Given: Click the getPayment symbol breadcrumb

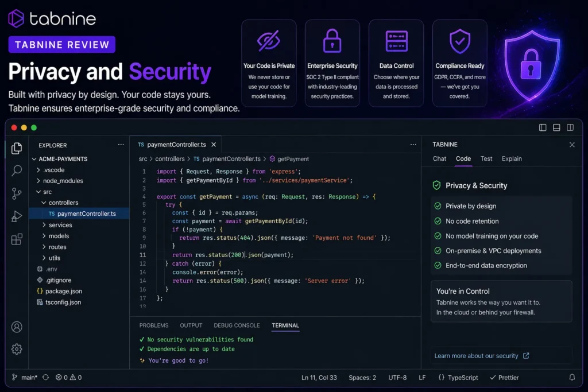Looking at the screenshot, I should 289,159.
